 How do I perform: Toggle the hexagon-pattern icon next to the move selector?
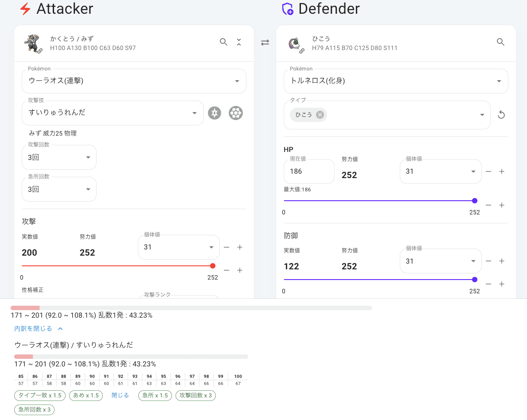(236, 113)
